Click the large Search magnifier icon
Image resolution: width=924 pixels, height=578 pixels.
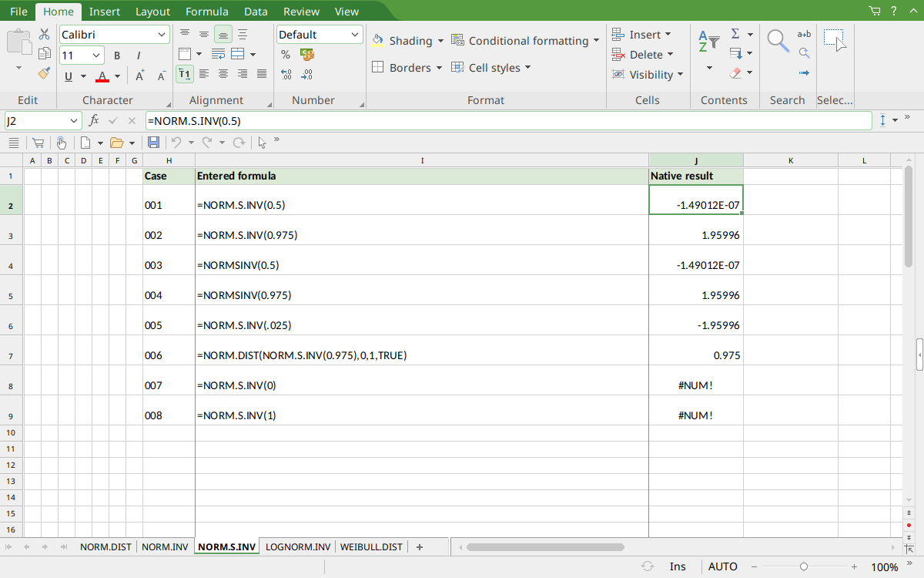[778, 40]
